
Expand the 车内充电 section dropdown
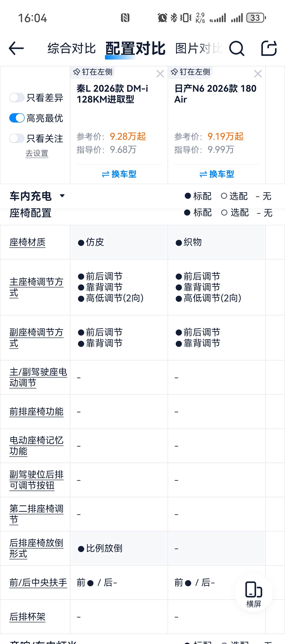tap(62, 196)
